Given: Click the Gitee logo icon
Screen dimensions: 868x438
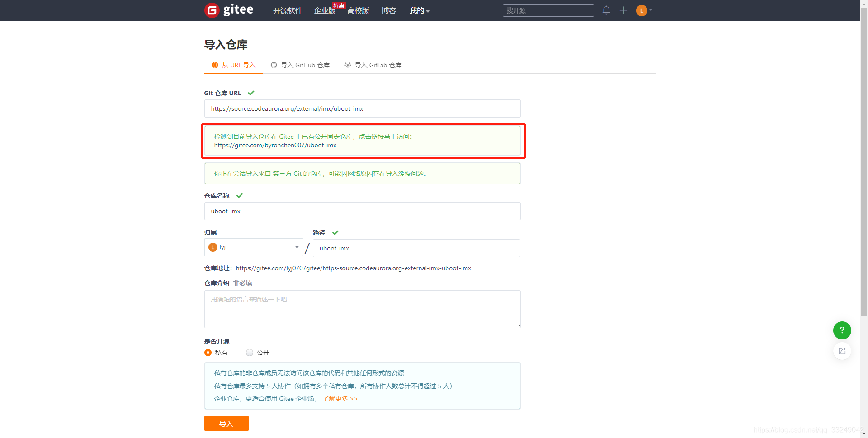Looking at the screenshot, I should click(212, 10).
